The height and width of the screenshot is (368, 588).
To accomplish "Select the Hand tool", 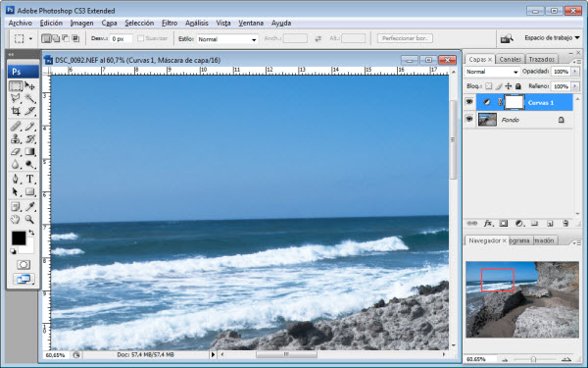I will [x=16, y=220].
